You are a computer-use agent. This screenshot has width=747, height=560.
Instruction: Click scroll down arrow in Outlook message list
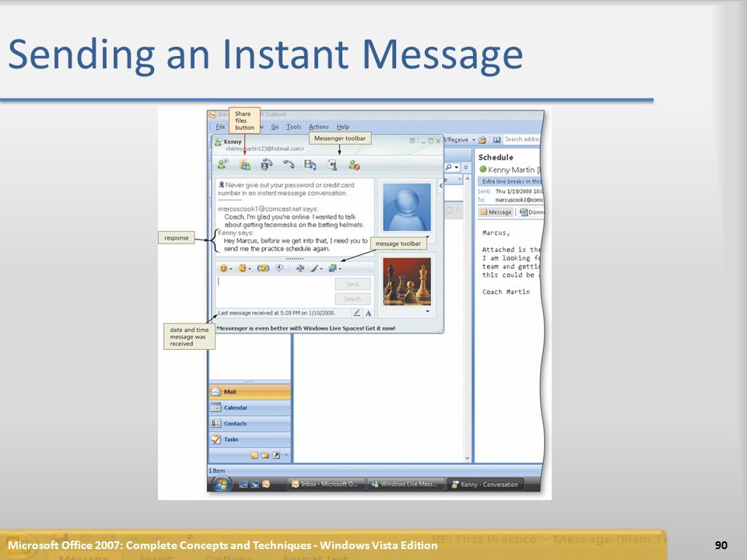468,459
